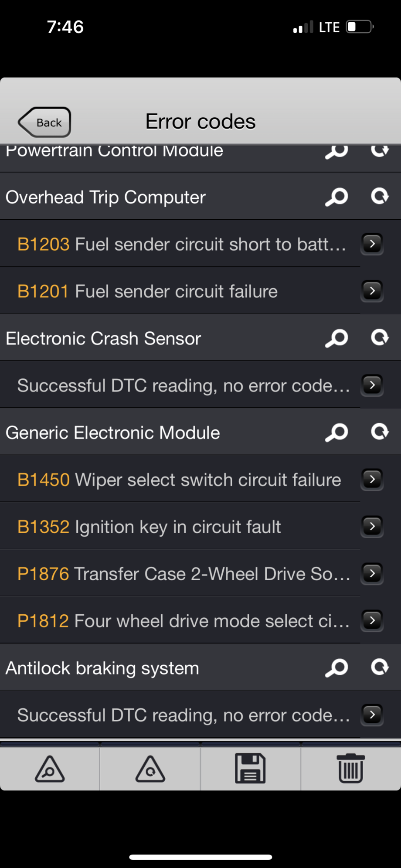Delete error codes with trash icon
Screen dimensions: 401x868
(x=350, y=768)
